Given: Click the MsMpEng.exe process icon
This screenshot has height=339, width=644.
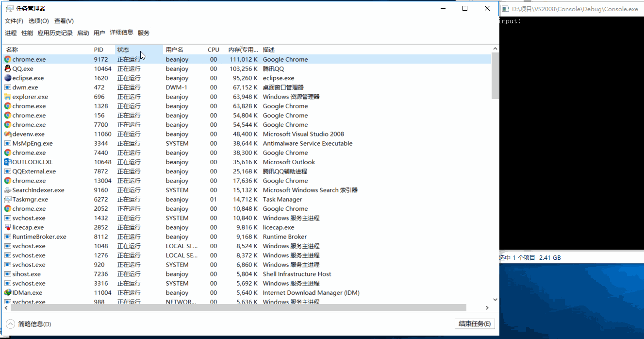Looking at the screenshot, I should click(x=8, y=143).
